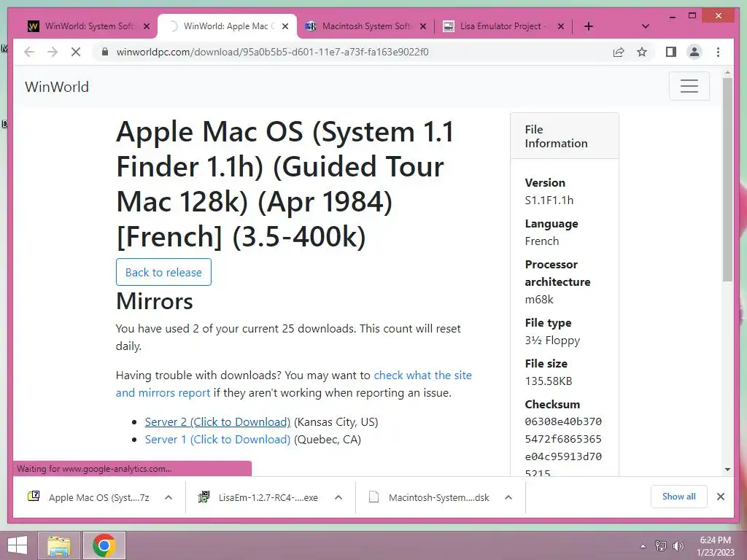The image size is (747, 560).
Task: Open Macintosh-System .dsk download item
Action: (x=430, y=497)
